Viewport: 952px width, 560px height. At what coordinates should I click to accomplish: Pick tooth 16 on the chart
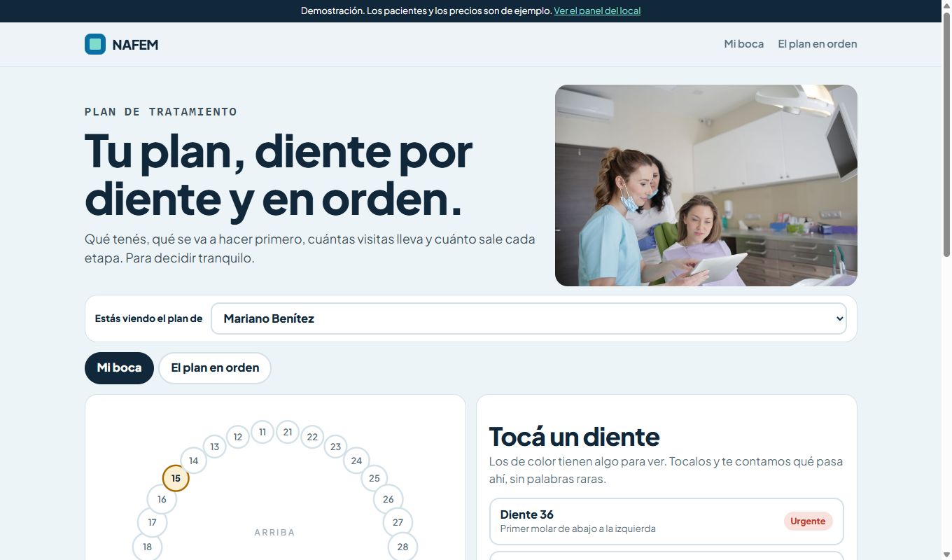(x=162, y=499)
